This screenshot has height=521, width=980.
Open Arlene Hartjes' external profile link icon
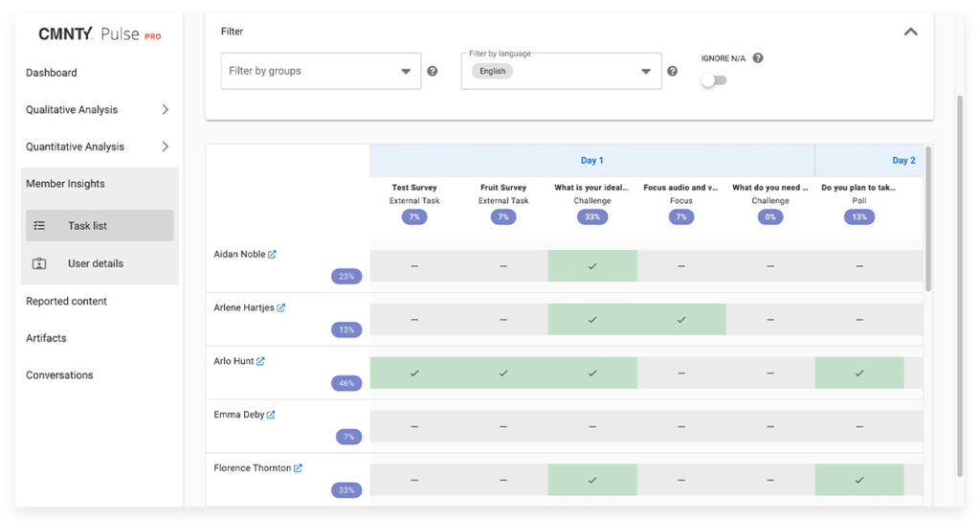(x=280, y=307)
